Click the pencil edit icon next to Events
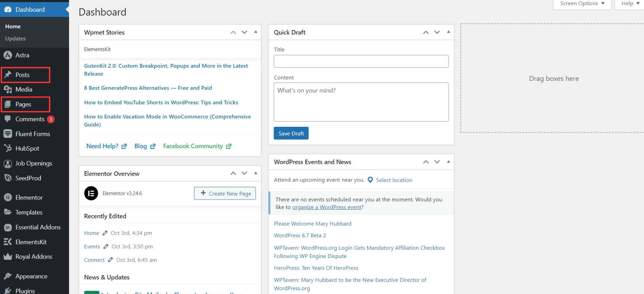The height and width of the screenshot is (294, 644). tap(106, 247)
